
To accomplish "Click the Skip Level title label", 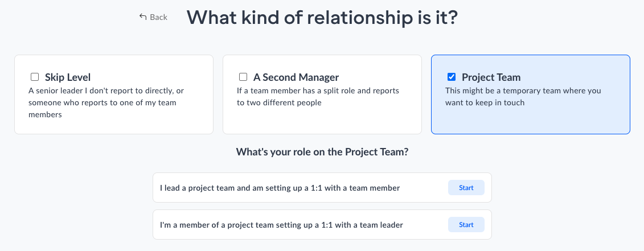I will click(x=68, y=77).
